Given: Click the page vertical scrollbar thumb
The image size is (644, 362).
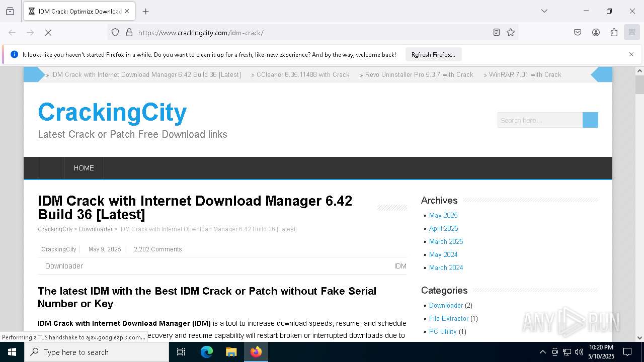Looking at the screenshot, I should 639,84.
